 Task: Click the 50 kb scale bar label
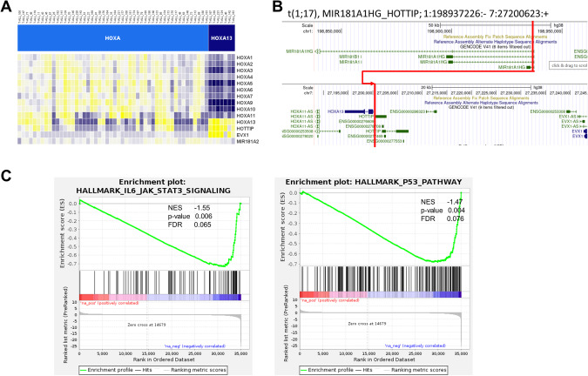[x=434, y=25]
